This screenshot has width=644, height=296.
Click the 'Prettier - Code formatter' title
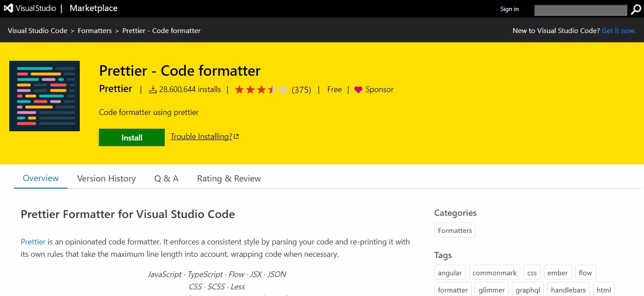tap(180, 70)
